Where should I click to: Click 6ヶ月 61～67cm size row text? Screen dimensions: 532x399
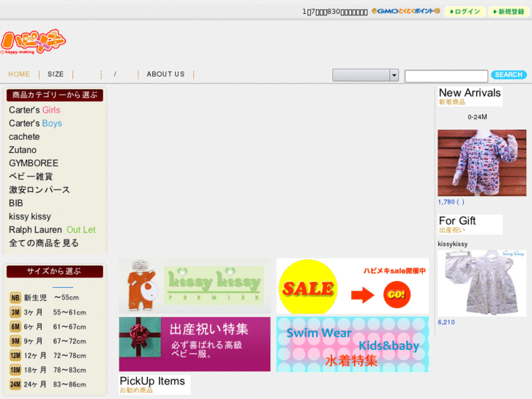(55, 327)
